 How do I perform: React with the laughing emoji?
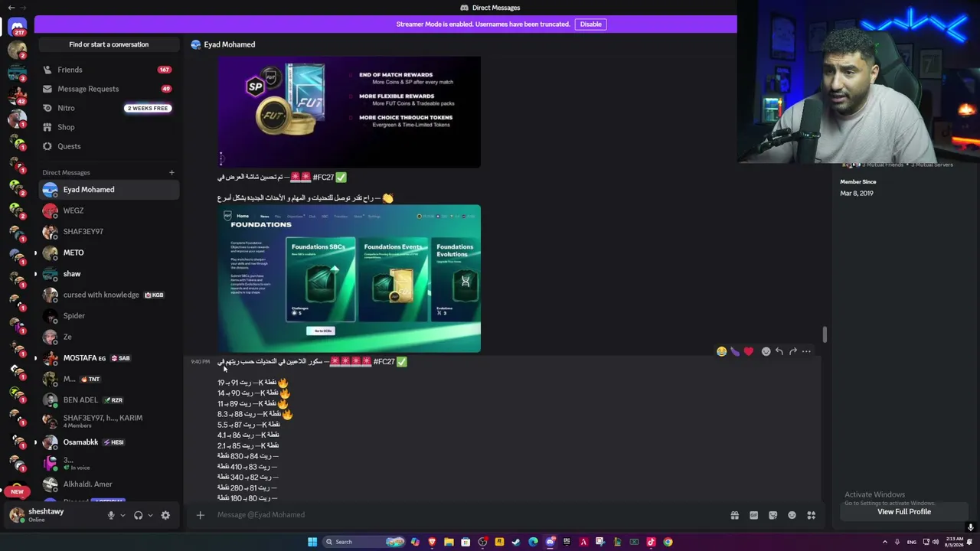[721, 351]
